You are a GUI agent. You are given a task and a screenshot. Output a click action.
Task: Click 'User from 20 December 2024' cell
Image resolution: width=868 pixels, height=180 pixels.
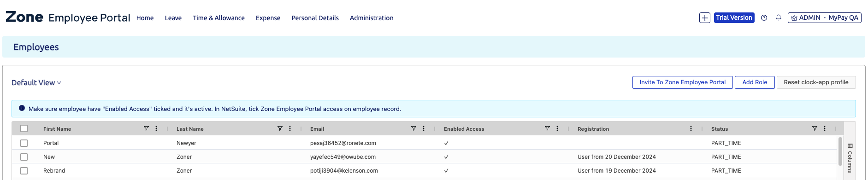(616, 157)
